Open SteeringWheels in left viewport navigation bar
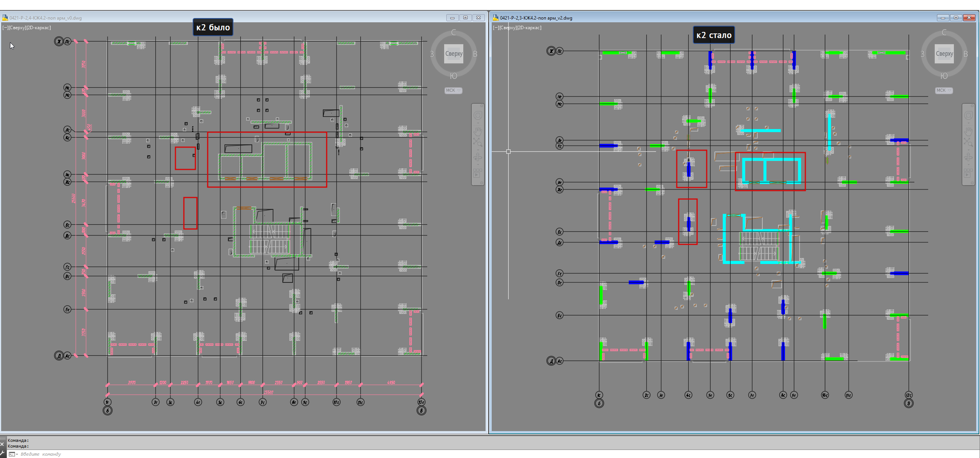The image size is (980, 458). click(x=478, y=115)
